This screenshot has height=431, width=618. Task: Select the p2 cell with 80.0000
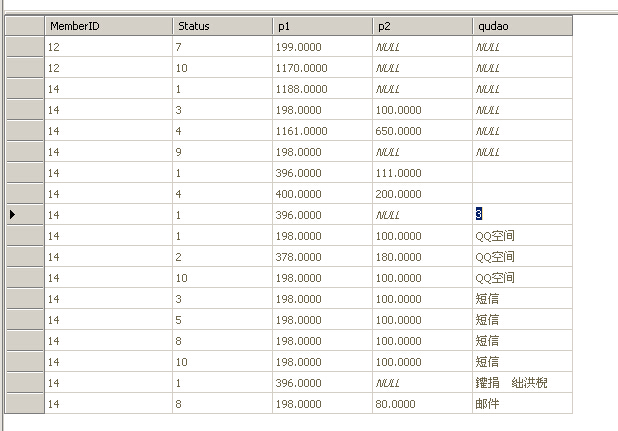coord(421,403)
